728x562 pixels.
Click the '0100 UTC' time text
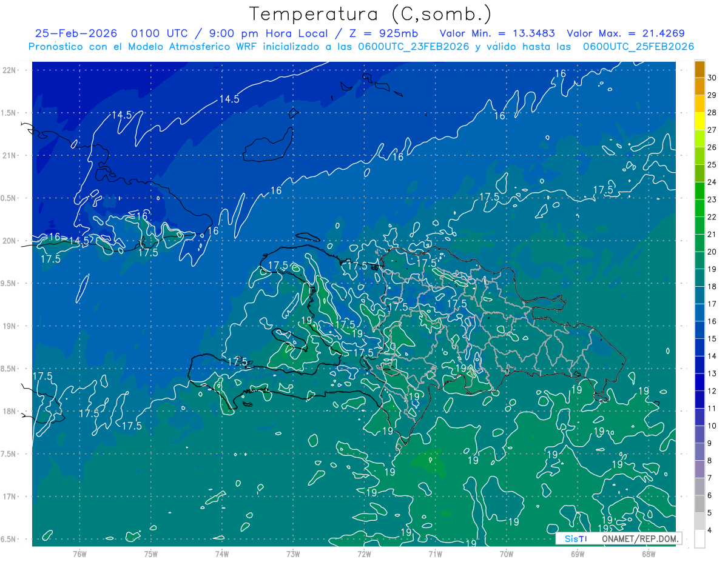pos(160,33)
